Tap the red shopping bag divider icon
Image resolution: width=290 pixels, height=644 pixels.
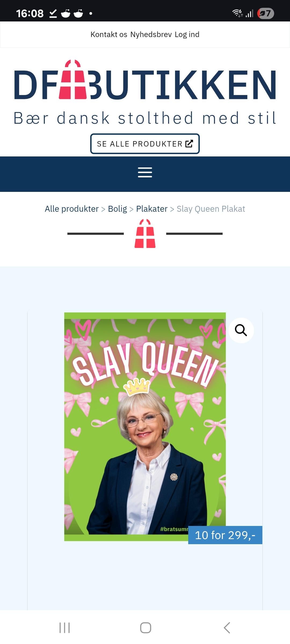(x=145, y=233)
